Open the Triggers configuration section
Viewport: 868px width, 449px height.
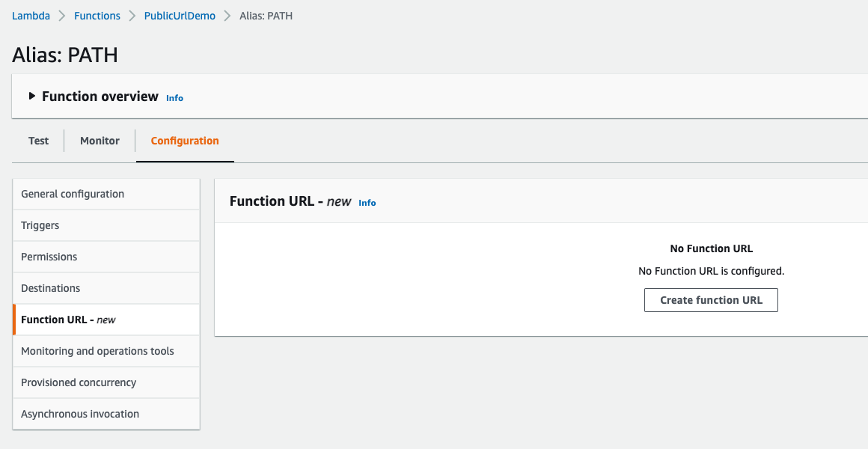point(40,225)
